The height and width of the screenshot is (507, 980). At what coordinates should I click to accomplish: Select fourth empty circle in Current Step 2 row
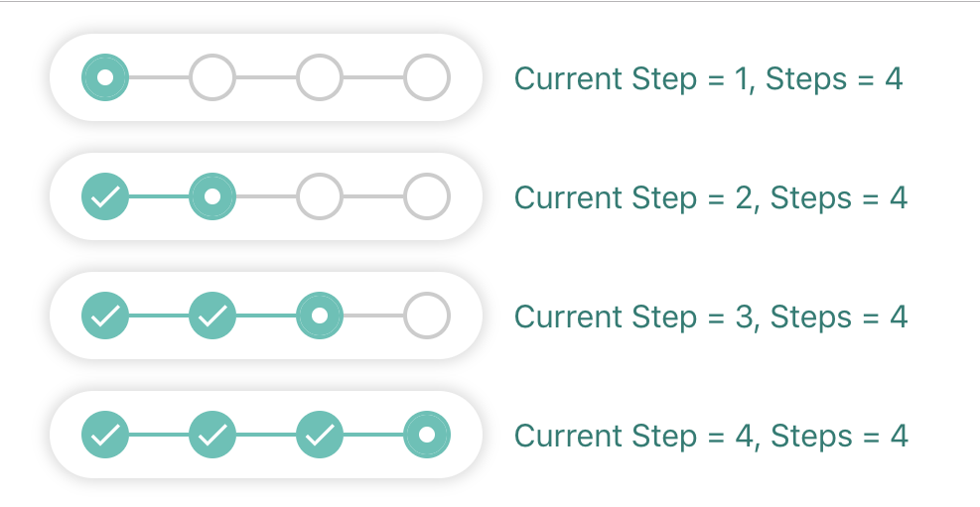(427, 196)
